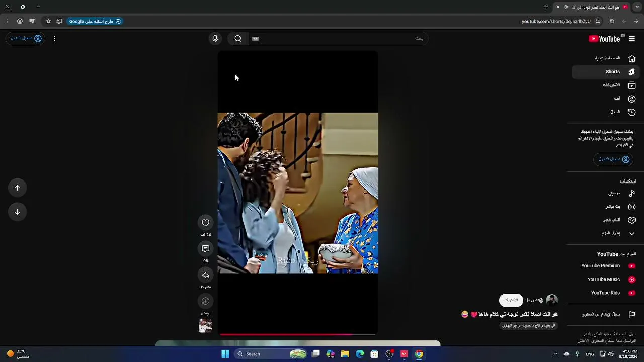Click the sidebar sign-in button
Screen dimensions: 644x362
coord(613,159)
